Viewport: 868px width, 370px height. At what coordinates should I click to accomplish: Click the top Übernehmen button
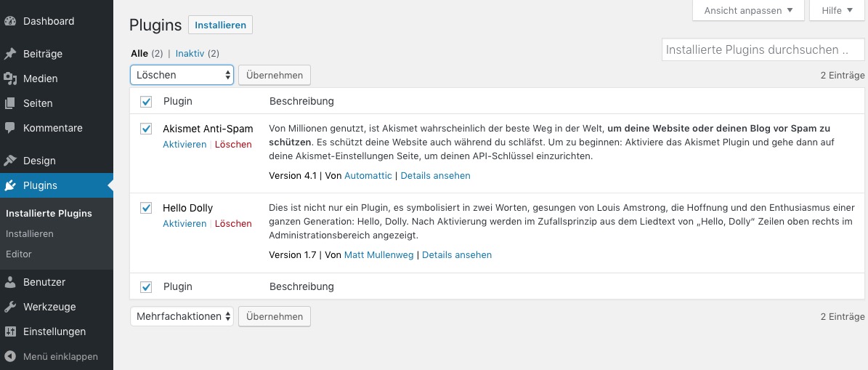(x=275, y=75)
